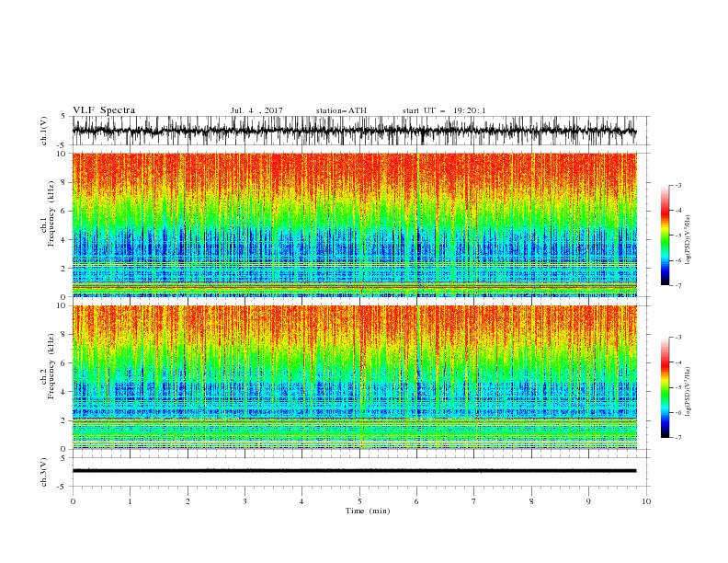Screen dimensions: 728x563
Task: Click the time axis tick label "7"
Action: click(474, 501)
